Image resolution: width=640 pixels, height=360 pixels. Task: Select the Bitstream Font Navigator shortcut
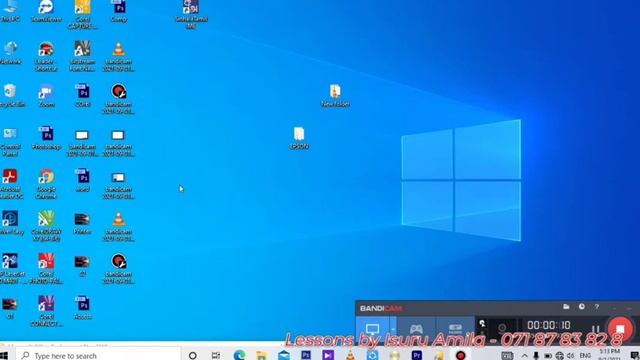click(x=82, y=57)
